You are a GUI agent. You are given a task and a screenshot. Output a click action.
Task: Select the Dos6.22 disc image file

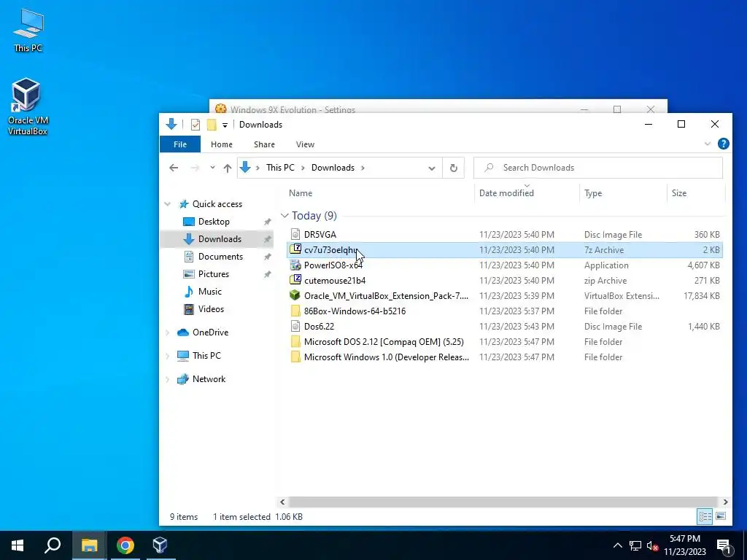point(505,326)
